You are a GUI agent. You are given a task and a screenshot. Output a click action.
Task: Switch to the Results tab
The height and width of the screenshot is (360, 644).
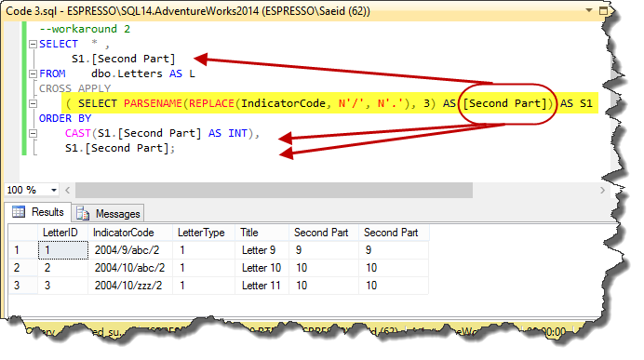38,212
